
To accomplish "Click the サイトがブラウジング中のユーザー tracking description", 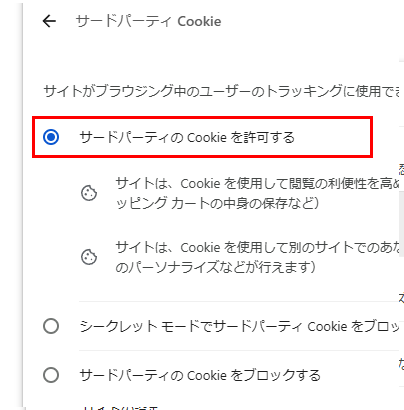I will tap(221, 91).
